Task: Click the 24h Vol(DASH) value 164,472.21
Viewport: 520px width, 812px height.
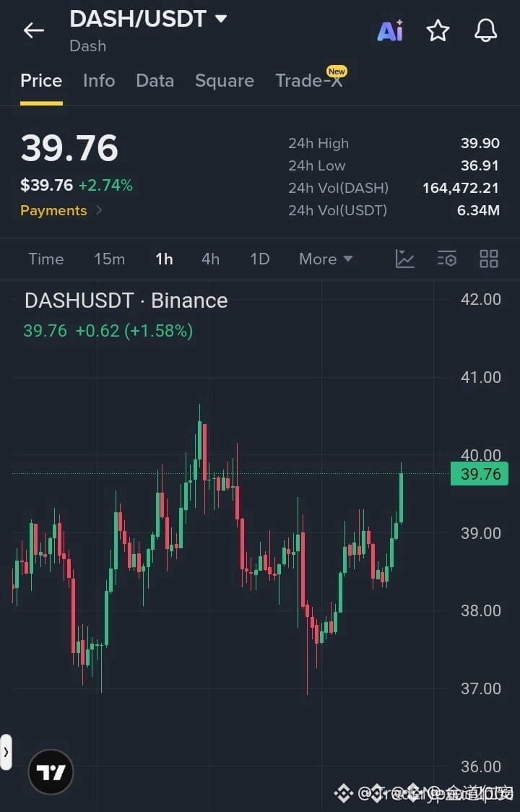Action: click(x=461, y=188)
